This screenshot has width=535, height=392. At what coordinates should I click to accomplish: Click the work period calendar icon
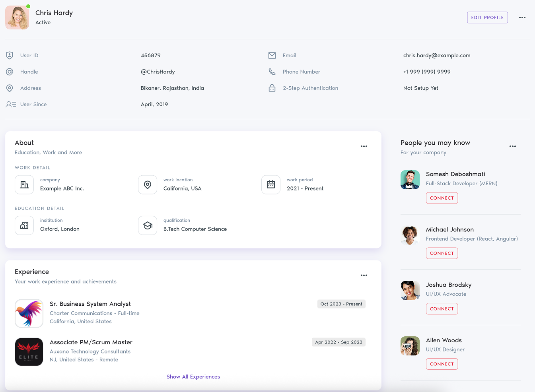[271, 184]
